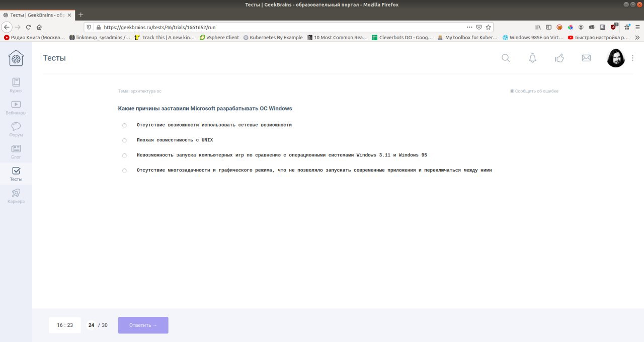The width and height of the screenshot is (644, 342).
Task: Open the '10 Most Common Rea...' bookmark
Action: [338, 37]
